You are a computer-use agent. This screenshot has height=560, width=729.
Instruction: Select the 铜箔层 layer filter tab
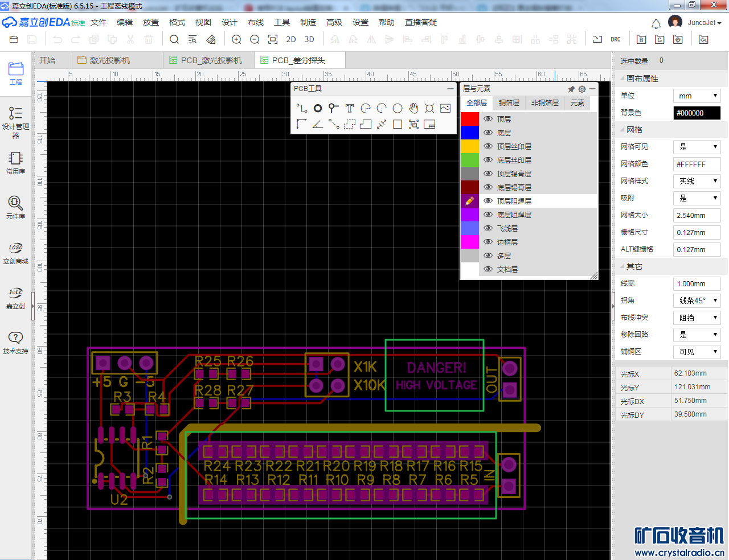(509, 103)
